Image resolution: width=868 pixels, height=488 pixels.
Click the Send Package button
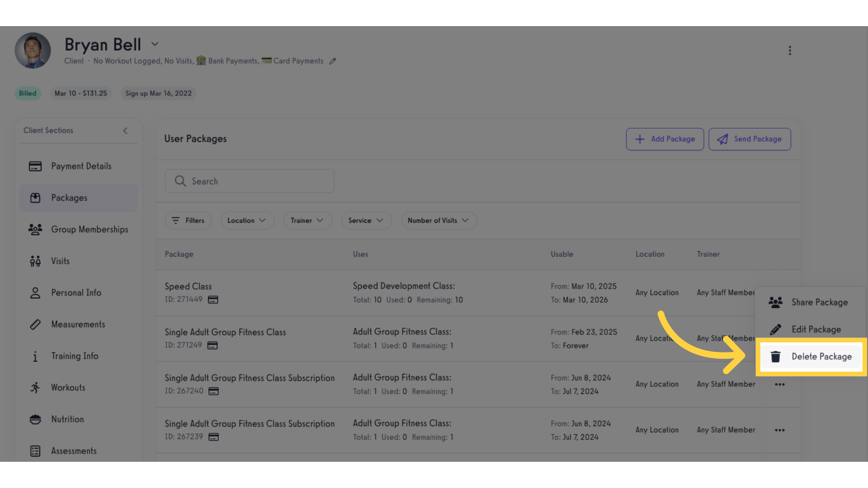coord(750,139)
